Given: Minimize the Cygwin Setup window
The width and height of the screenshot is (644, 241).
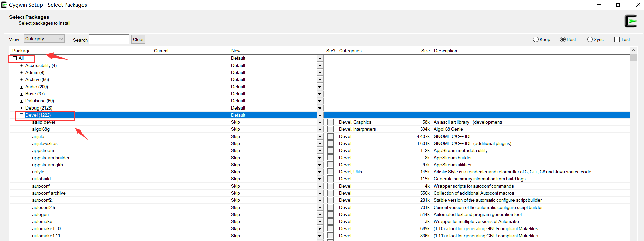Looking at the screenshot, I should coord(599,5).
